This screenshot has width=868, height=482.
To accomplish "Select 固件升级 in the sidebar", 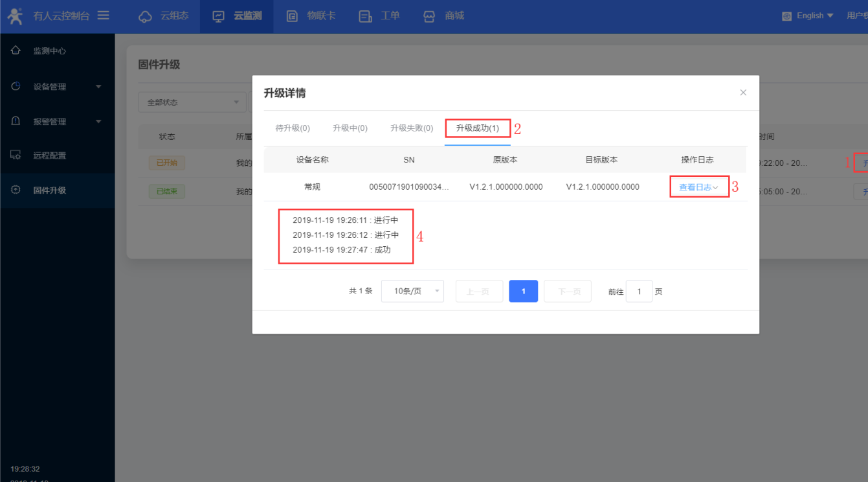I will (49, 190).
